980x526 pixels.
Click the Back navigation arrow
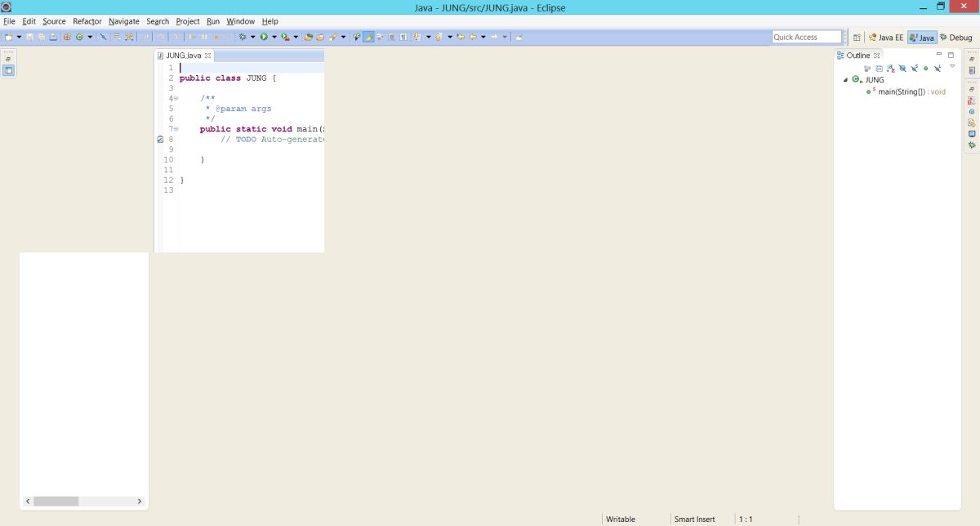(x=473, y=37)
